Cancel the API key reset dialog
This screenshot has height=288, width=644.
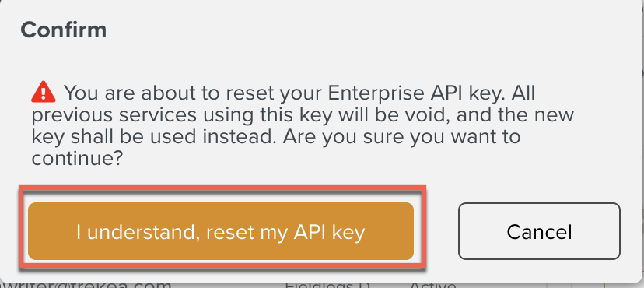point(539,231)
